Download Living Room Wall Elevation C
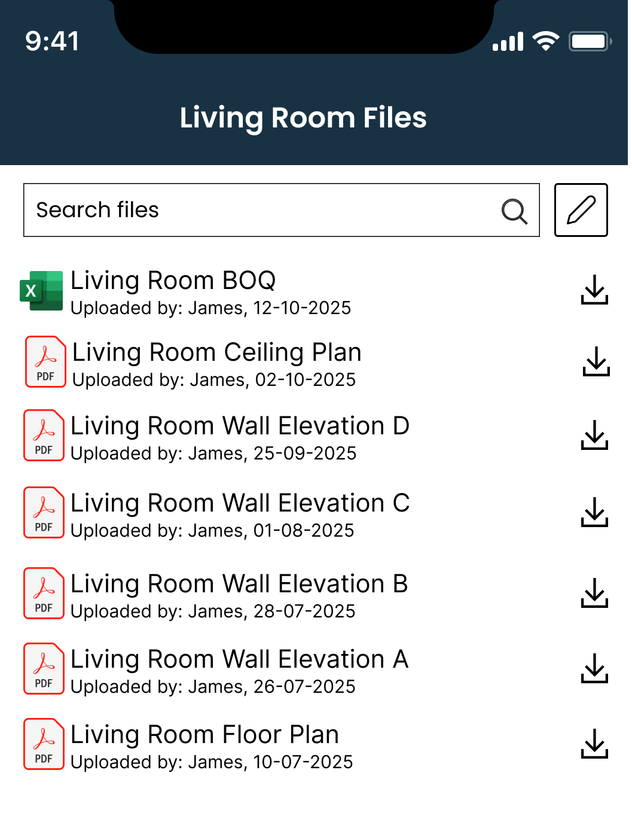Screen dimensions: 632x840 coord(594,512)
